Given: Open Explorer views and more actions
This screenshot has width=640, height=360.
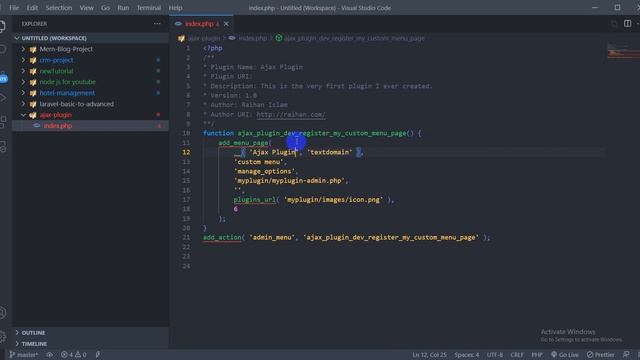Looking at the screenshot, I should pos(157,24).
